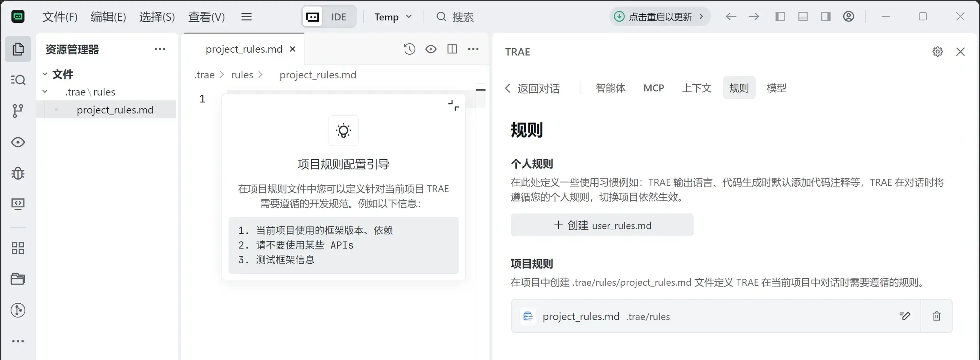Screen dimensions: 980x360
Task: Click 点击重启以更新 button
Action: [x=660, y=17]
